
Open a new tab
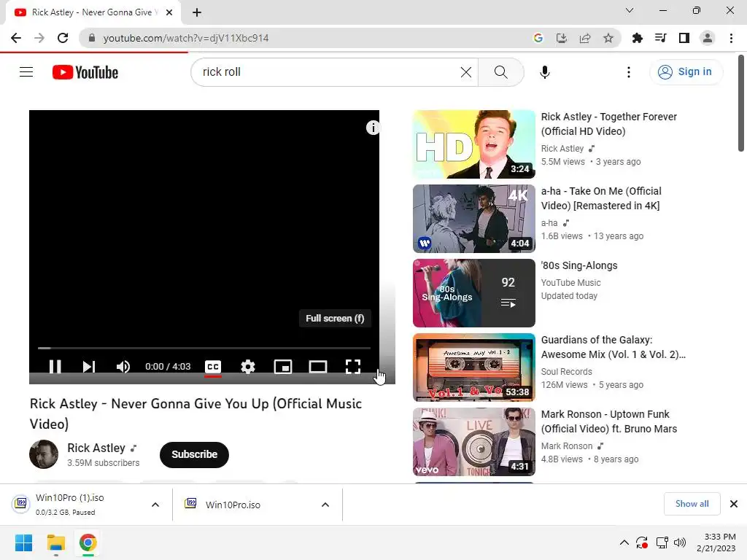pyautogui.click(x=197, y=12)
